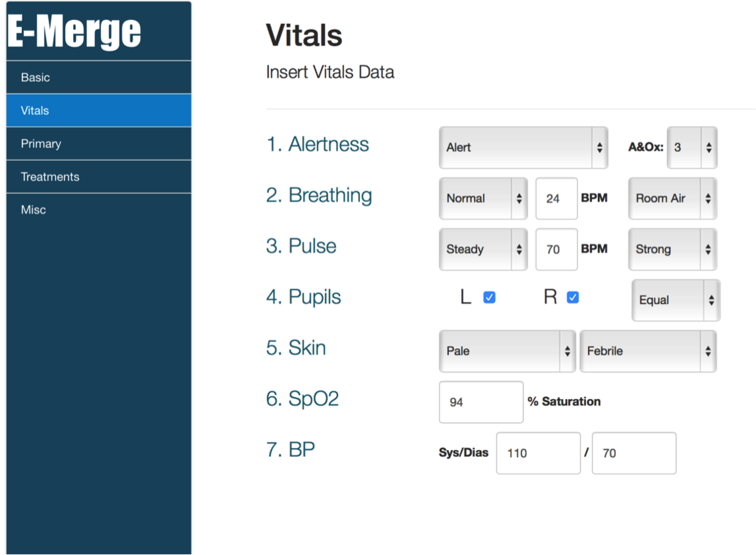756x555 pixels.
Task: Open the Alertness dropdown showing Alert
Action: [x=523, y=147]
